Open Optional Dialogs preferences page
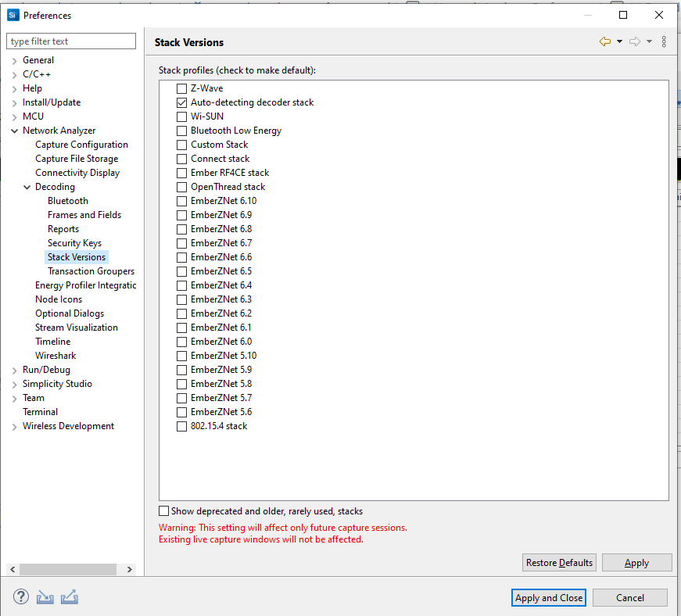681x616 pixels. [70, 313]
